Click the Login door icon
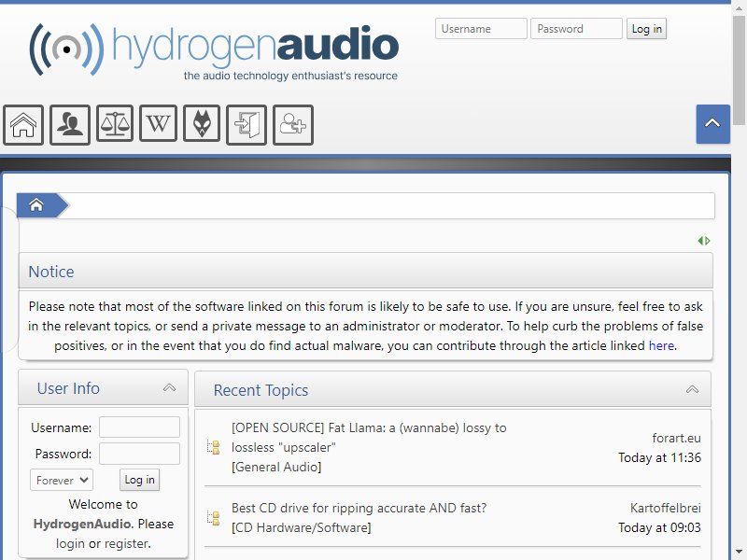 pyautogui.click(x=247, y=125)
